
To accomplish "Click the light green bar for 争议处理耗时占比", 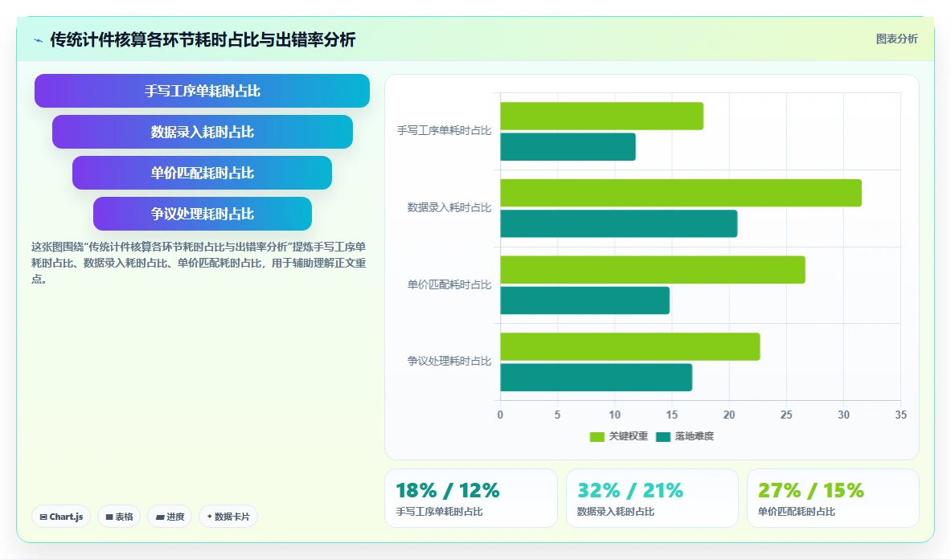I will point(630,346).
